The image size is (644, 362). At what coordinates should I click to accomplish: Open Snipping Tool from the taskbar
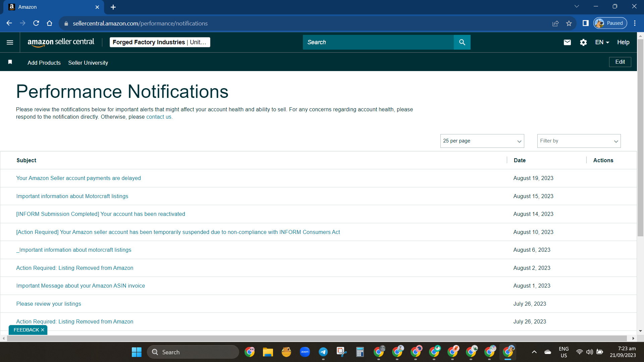click(341, 352)
